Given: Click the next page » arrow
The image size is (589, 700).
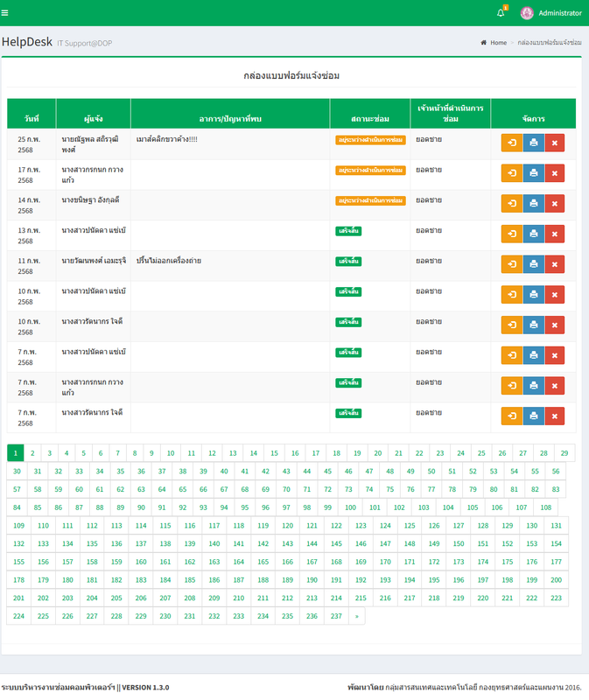Looking at the screenshot, I should [357, 617].
